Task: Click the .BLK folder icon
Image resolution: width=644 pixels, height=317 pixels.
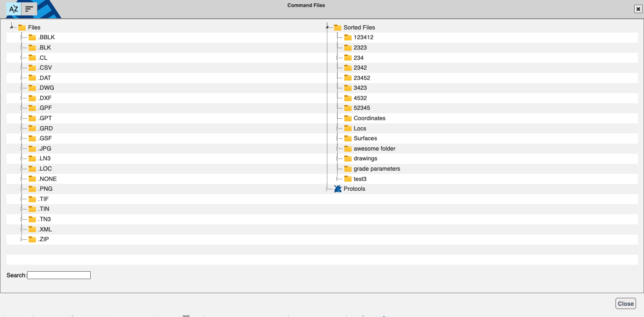Action: pos(32,48)
